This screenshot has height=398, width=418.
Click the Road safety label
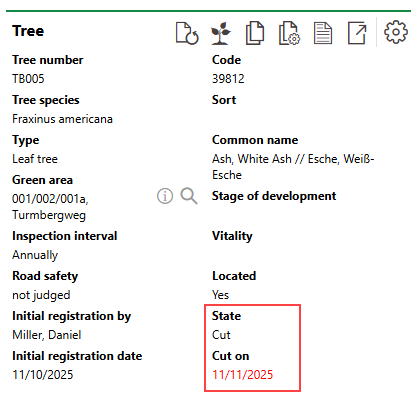coord(45,276)
